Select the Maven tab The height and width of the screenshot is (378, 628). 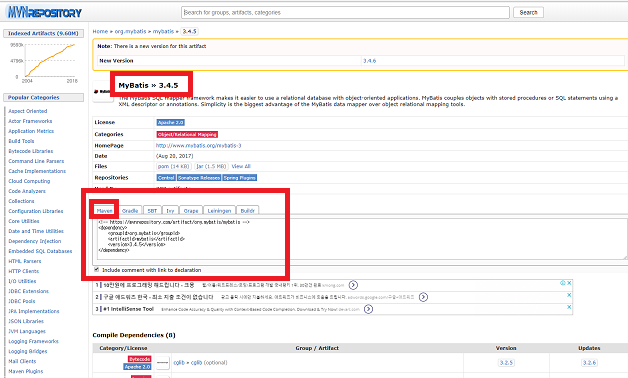coord(105,211)
